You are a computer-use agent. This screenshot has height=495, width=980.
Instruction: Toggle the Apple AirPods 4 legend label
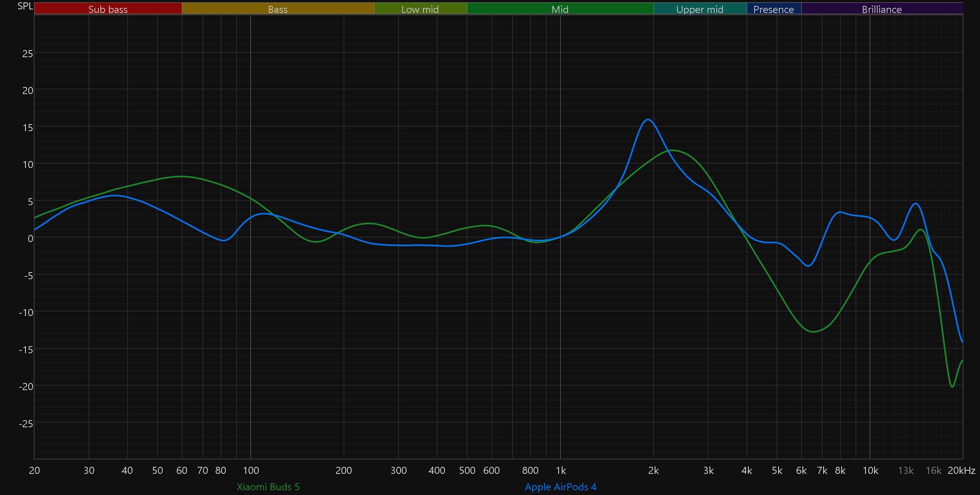(x=560, y=487)
